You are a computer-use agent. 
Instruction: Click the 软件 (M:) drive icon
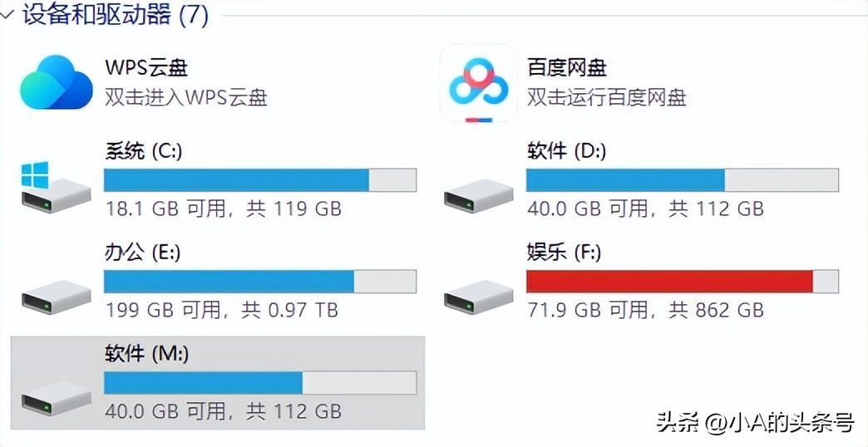pos(57,398)
